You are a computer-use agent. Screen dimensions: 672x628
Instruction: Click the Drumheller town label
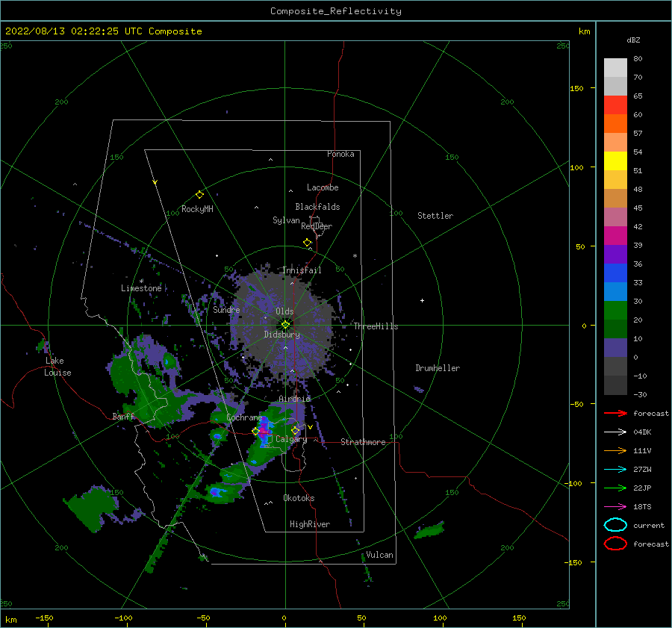tap(438, 368)
